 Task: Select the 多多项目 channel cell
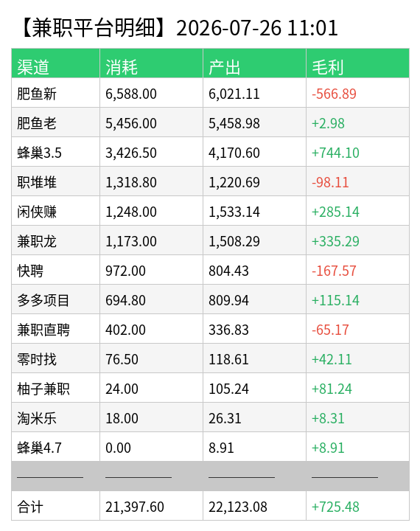[55, 299]
